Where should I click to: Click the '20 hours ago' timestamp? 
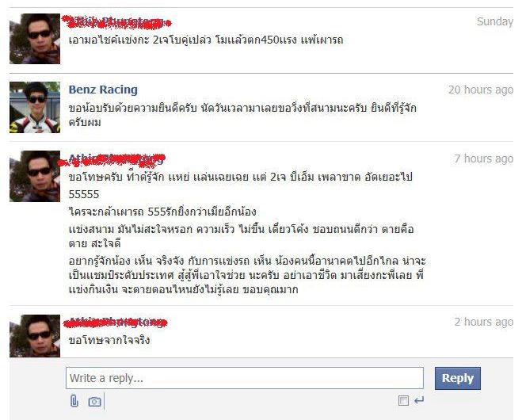(481, 90)
